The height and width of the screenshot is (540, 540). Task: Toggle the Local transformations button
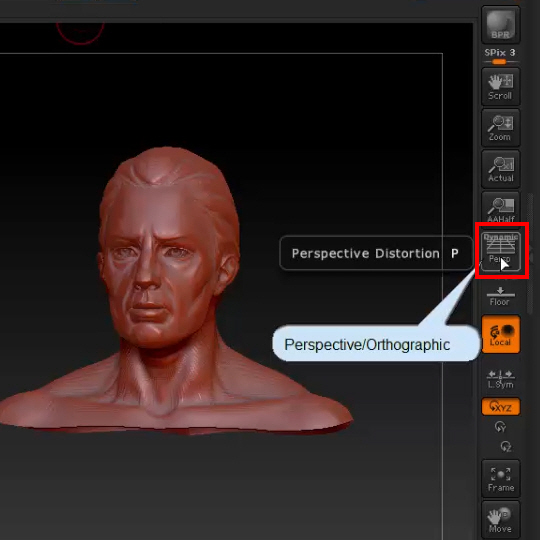point(500,334)
